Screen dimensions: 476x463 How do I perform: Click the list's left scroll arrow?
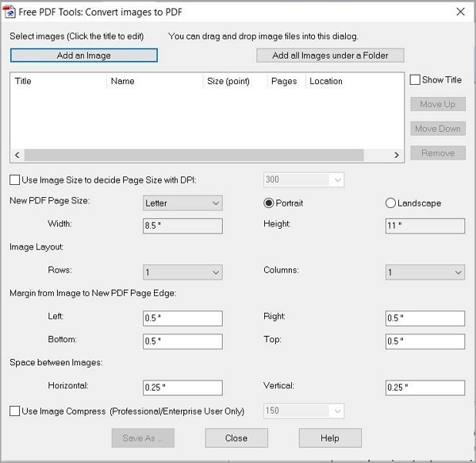(x=17, y=155)
